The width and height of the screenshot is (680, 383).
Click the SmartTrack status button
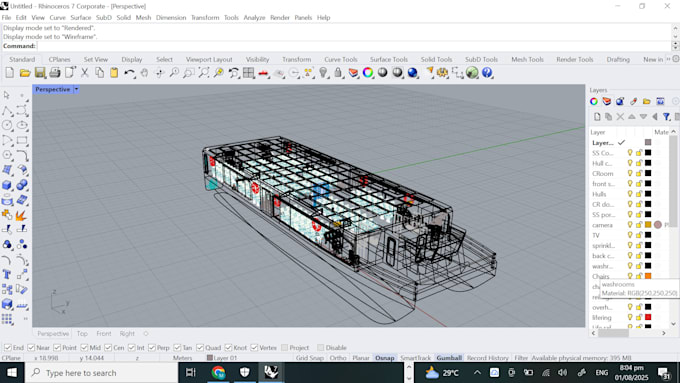(415, 358)
